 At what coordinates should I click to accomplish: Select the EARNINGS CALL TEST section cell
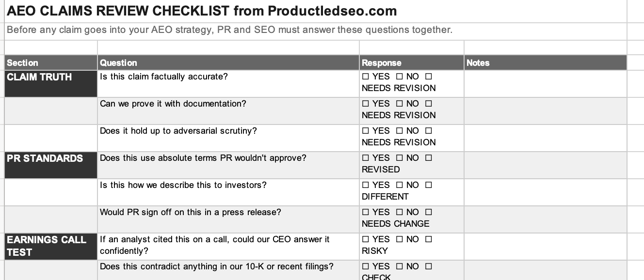tap(51, 246)
